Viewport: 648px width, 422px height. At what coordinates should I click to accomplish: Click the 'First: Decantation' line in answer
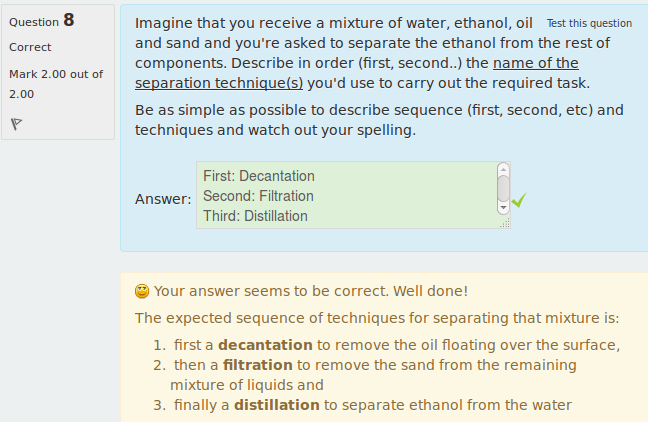pyautogui.click(x=259, y=176)
